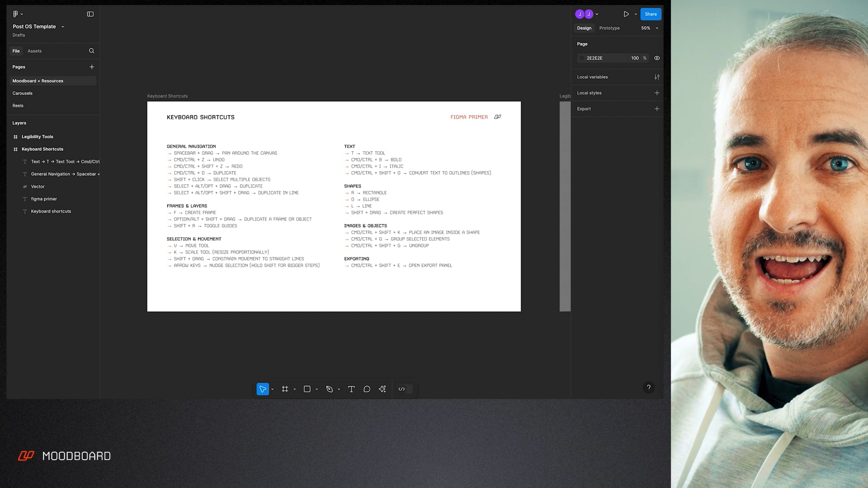Switch to the Prototype tab
Viewport: 868px width, 488px height.
click(609, 28)
